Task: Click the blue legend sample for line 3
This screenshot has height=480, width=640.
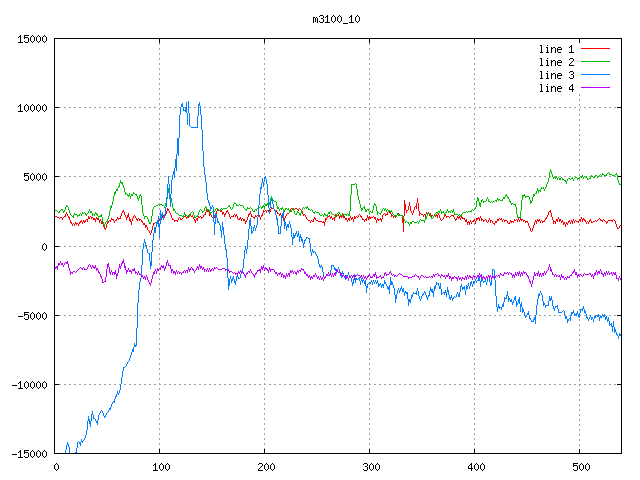Action: 596,75
